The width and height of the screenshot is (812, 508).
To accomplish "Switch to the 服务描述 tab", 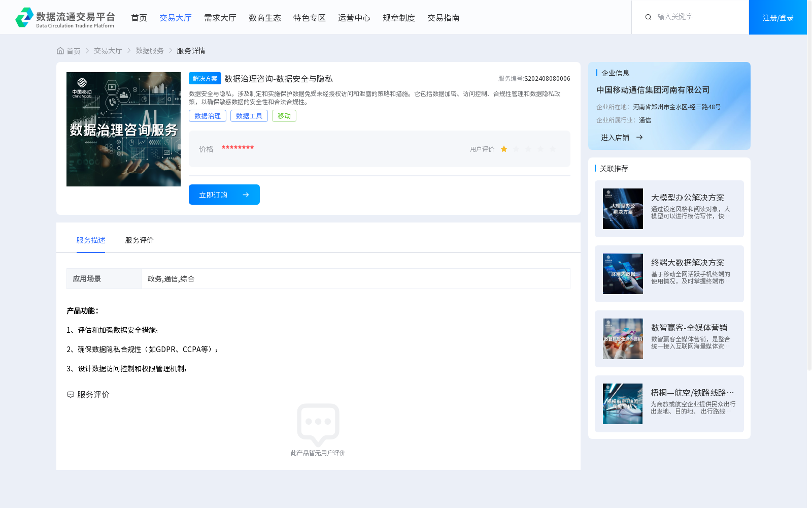I will pos(91,240).
